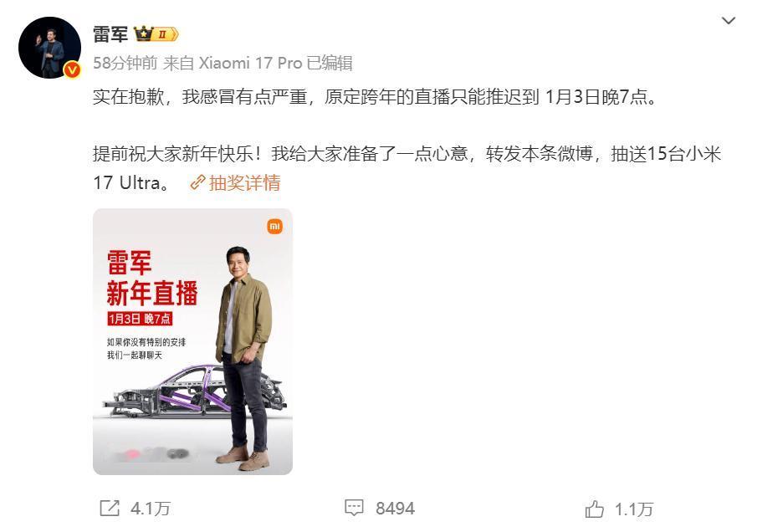
Task: Like the post with thumbs-up icon
Action: [x=594, y=509]
